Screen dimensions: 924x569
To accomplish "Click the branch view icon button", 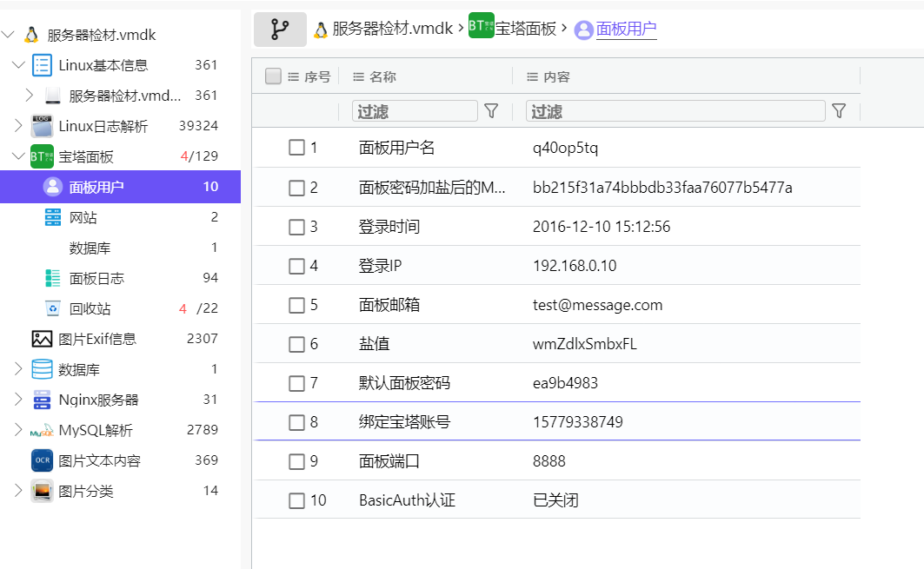I will 280,29.
